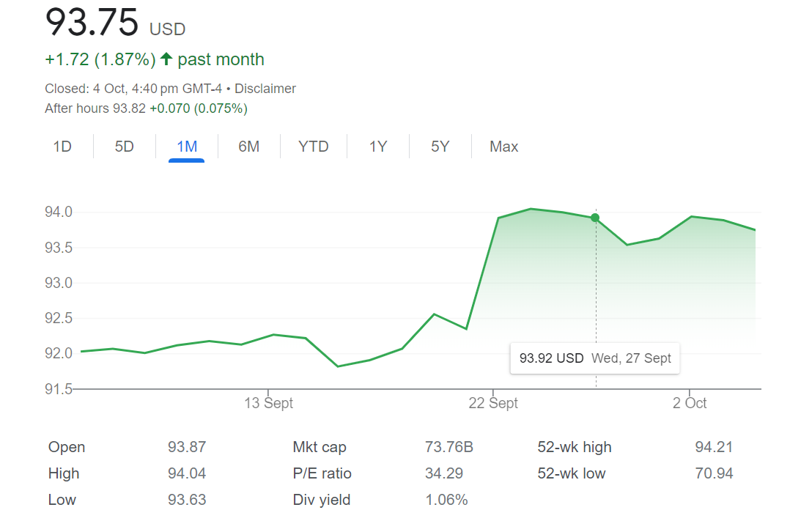The image size is (790, 532).
Task: Switch to the 5D chart view
Action: (125, 147)
